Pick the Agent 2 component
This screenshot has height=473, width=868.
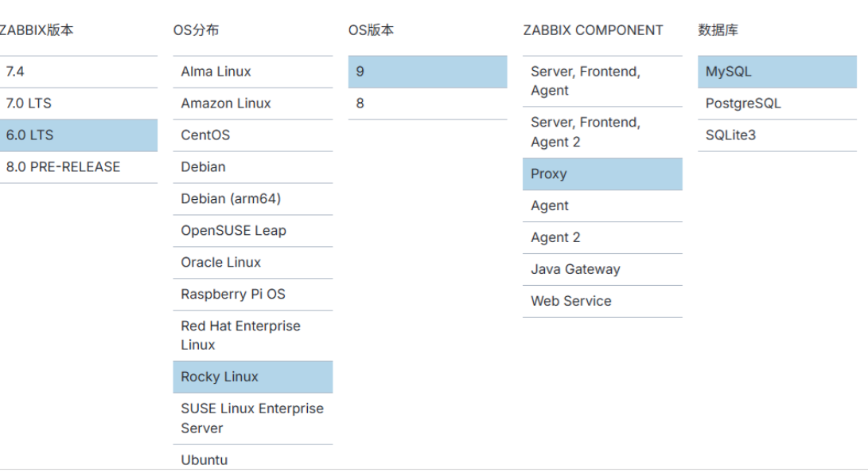coord(602,238)
